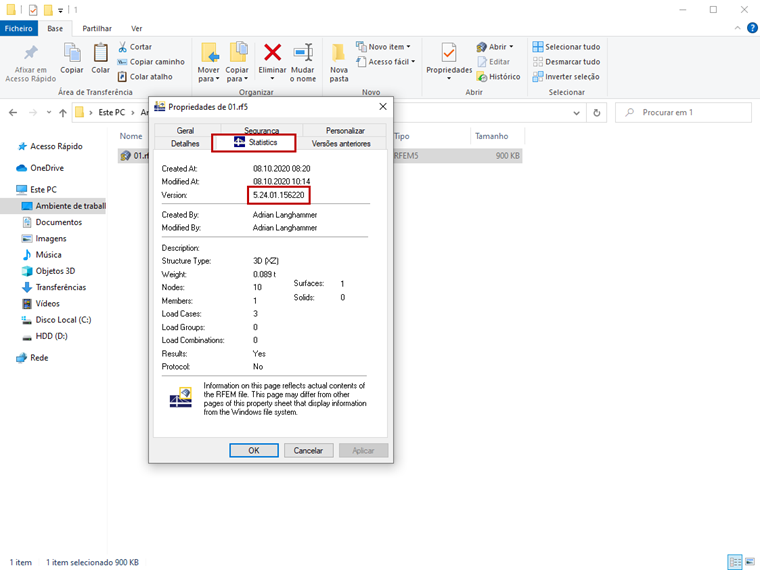Screen dimensions: 760x570
Task: Switch to details view icon in status bar
Action: tap(735, 562)
